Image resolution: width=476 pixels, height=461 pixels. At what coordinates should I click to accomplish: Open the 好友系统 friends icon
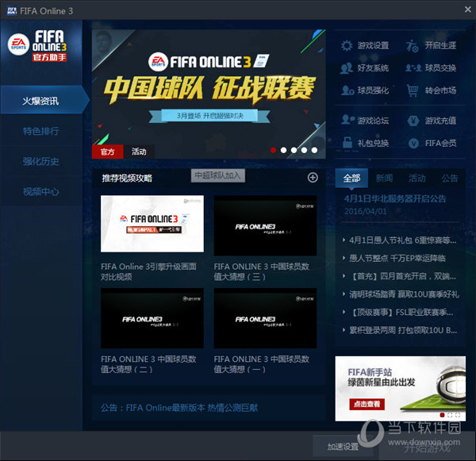pyautogui.click(x=347, y=68)
